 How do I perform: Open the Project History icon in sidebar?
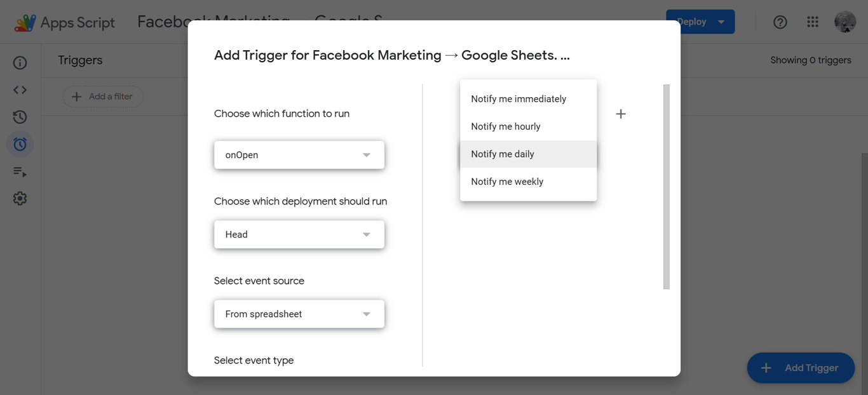(20, 117)
